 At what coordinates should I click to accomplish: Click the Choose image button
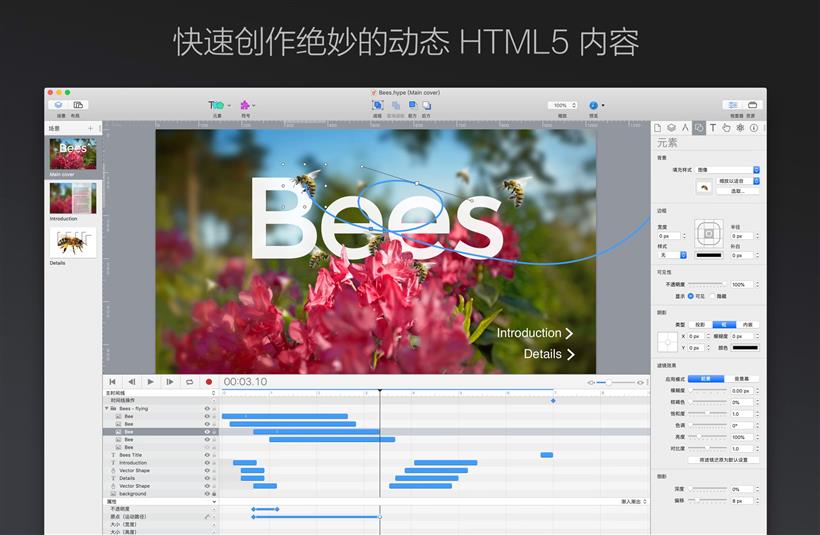[x=737, y=191]
